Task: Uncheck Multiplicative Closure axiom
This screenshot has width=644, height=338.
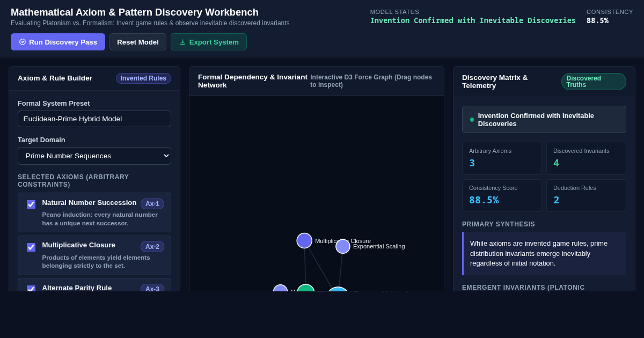Action: [x=31, y=247]
